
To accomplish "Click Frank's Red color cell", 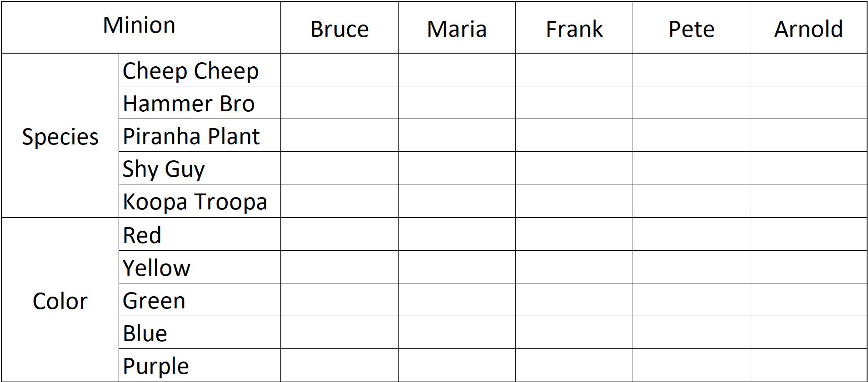I will click(574, 234).
